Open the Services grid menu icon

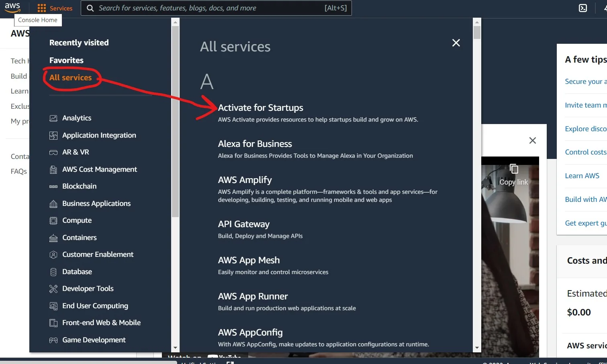click(42, 8)
